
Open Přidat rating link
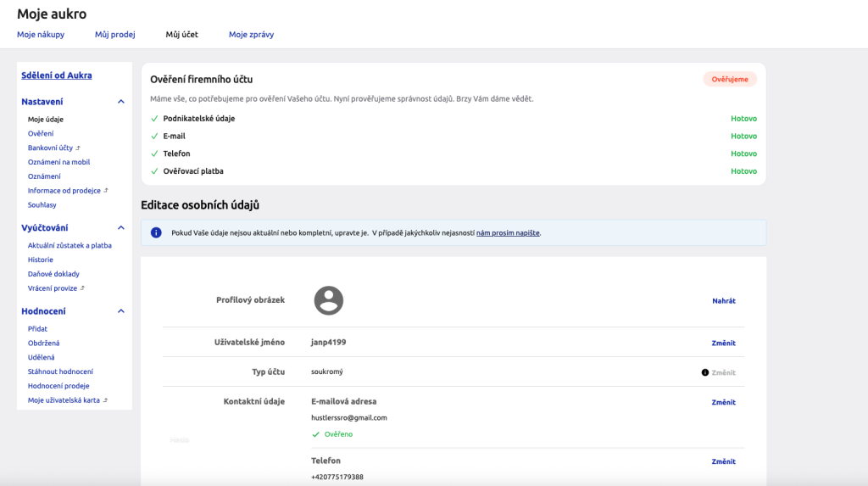[37, 328]
